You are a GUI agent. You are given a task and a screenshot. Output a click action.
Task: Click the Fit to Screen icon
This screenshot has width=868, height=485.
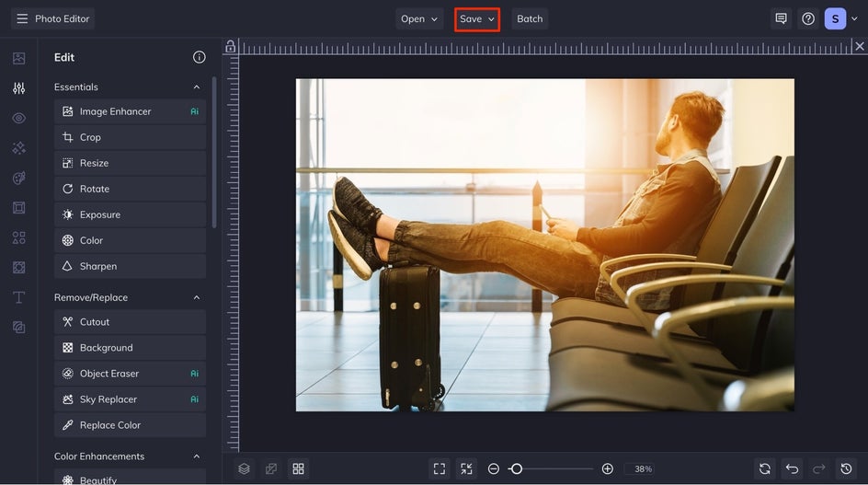pos(440,469)
